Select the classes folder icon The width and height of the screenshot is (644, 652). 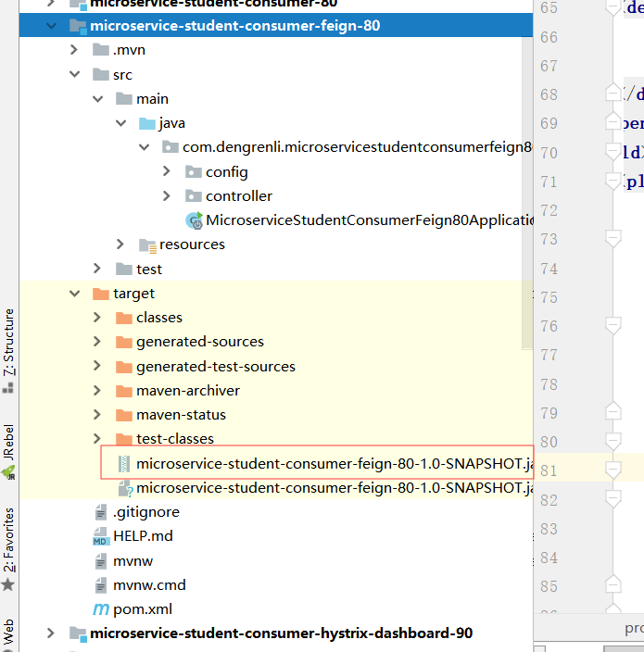pos(124,318)
